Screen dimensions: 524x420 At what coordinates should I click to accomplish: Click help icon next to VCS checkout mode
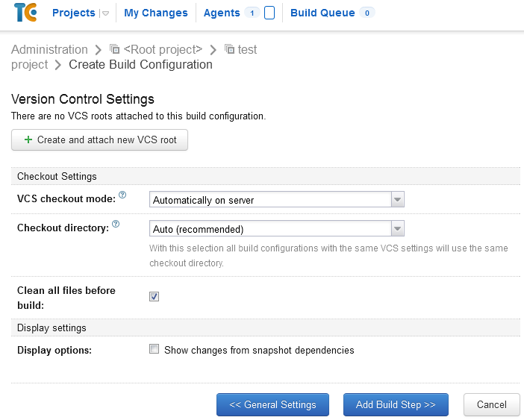(x=122, y=195)
